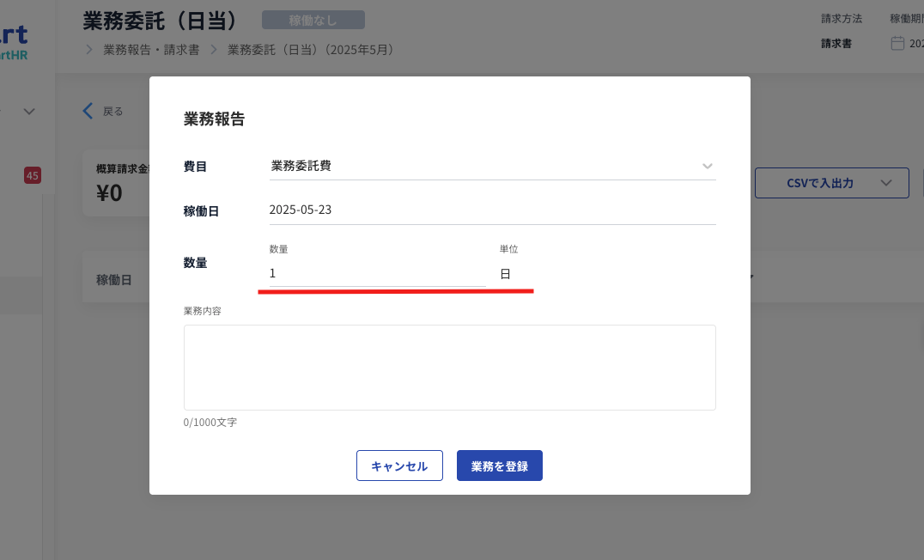The width and height of the screenshot is (924, 560).
Task: Open the CSVで入出力 dropdown
Action: coord(830,183)
